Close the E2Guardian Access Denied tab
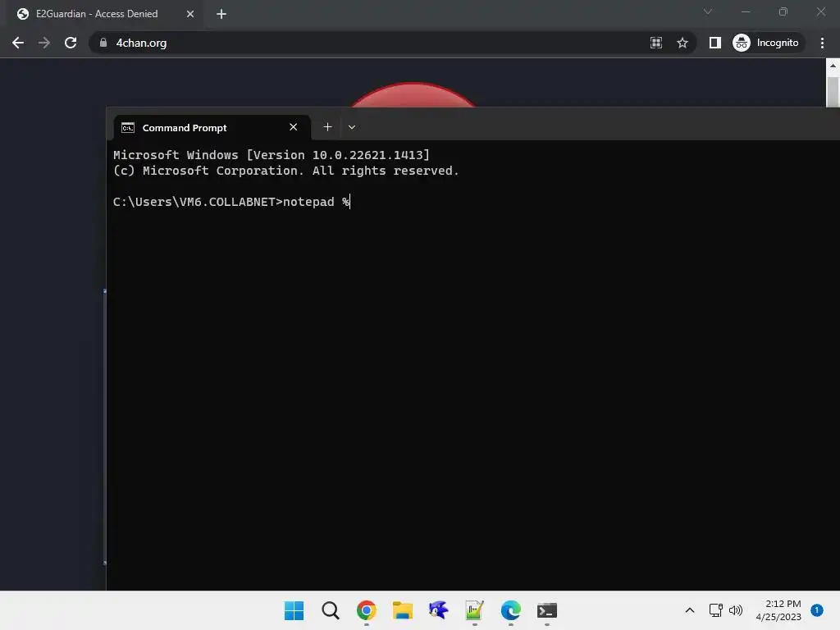Screen dimensions: 840x630 click(190, 14)
